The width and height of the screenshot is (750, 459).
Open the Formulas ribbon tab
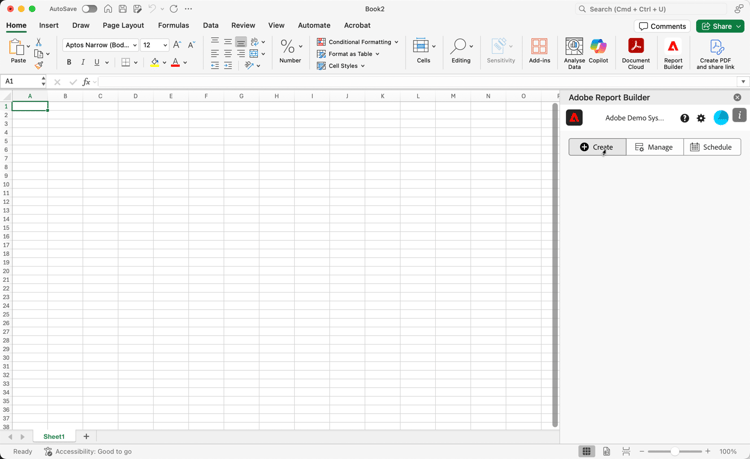point(174,25)
